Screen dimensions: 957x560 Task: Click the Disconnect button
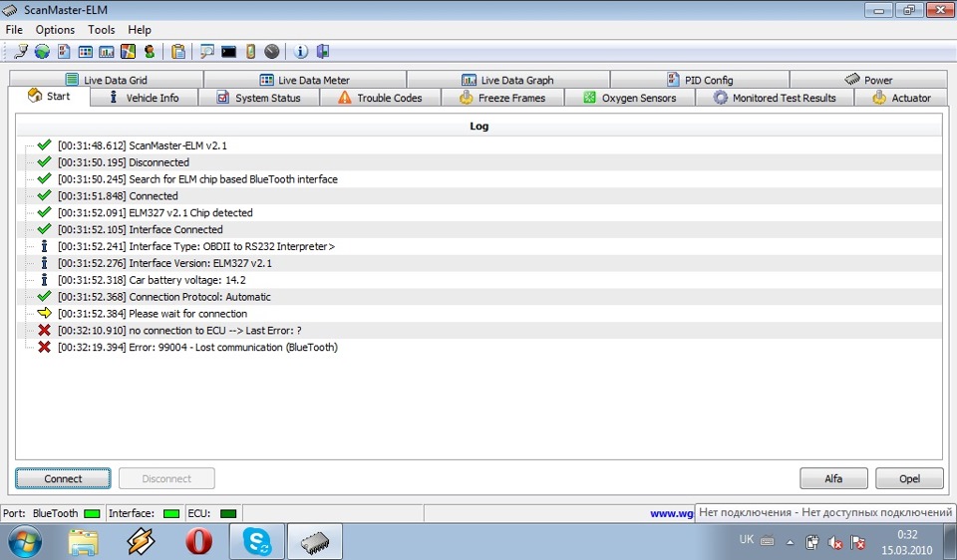tap(166, 479)
